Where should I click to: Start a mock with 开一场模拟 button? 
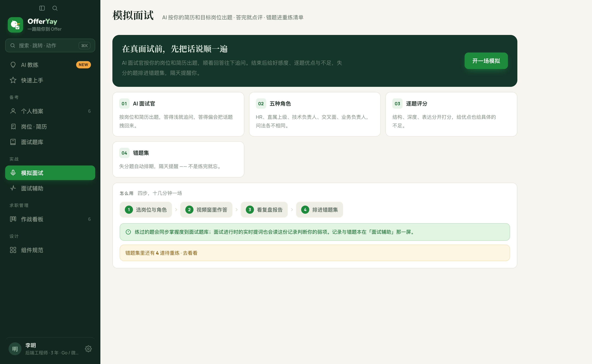tap(486, 61)
